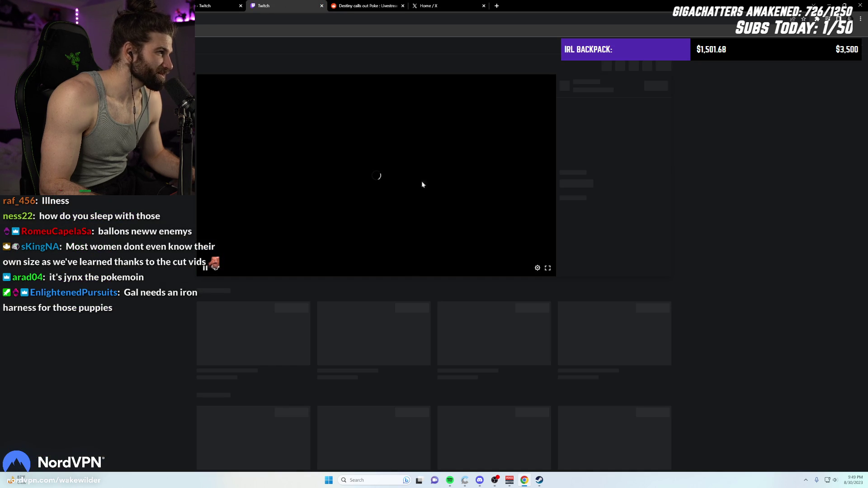Screen dimensions: 868x488
Task: Open the reading list dropdown icon
Action: [x=828, y=19]
